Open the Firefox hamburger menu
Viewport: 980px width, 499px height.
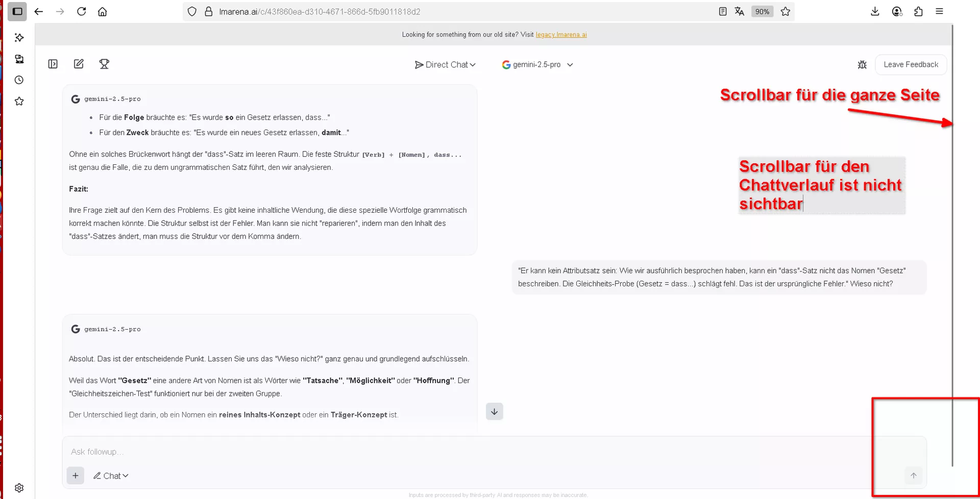point(939,11)
